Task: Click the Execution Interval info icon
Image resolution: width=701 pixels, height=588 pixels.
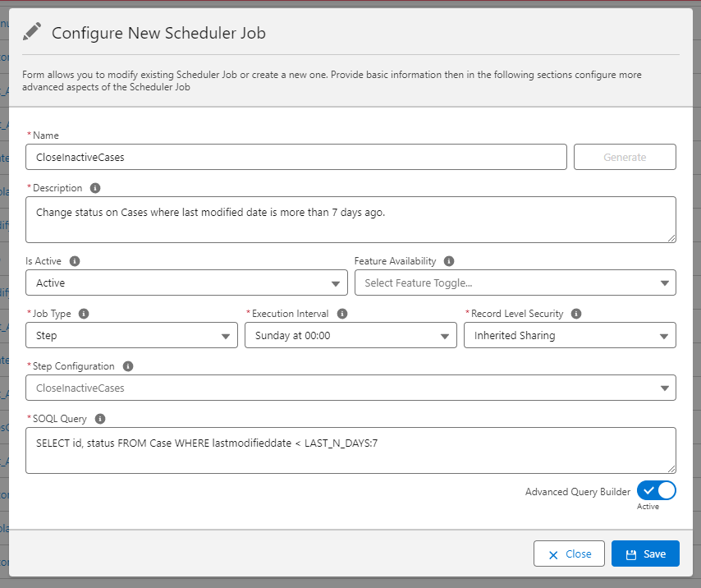Action: pyautogui.click(x=342, y=313)
